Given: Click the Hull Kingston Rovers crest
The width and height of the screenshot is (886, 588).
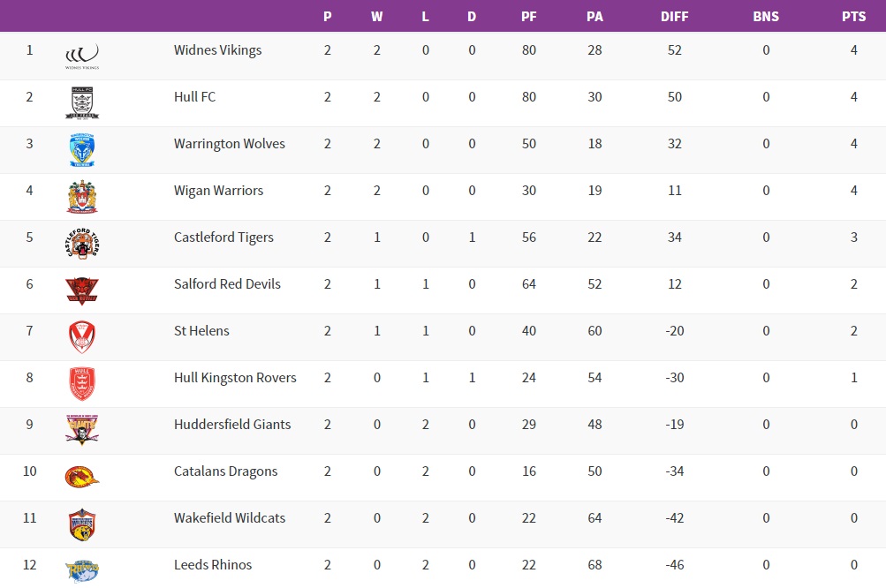Looking at the screenshot, I should 82,384.
